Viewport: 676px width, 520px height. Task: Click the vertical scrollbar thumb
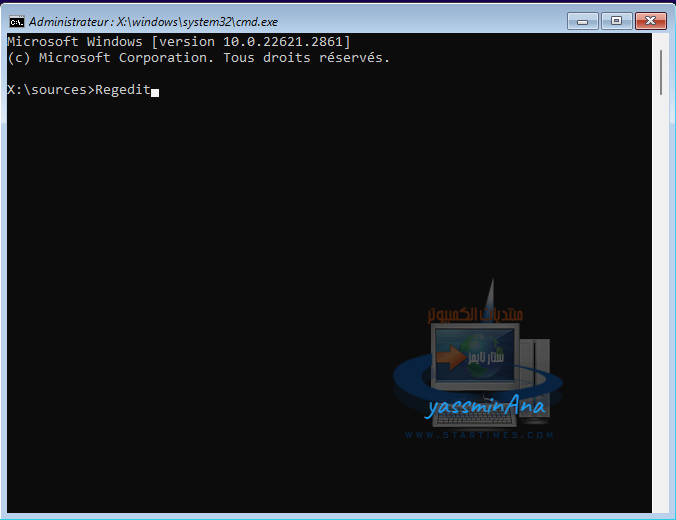(660, 72)
